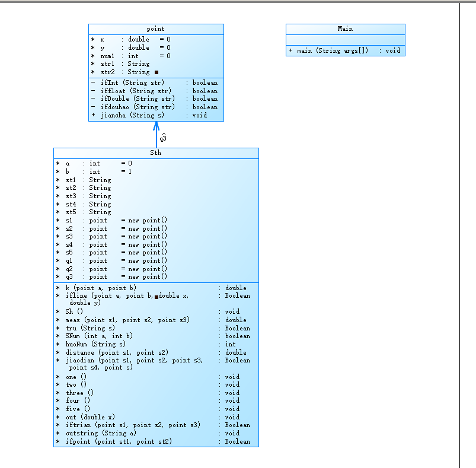Pick the huoNum (String s) method
Screen dimensions: 476x468
point(146,344)
